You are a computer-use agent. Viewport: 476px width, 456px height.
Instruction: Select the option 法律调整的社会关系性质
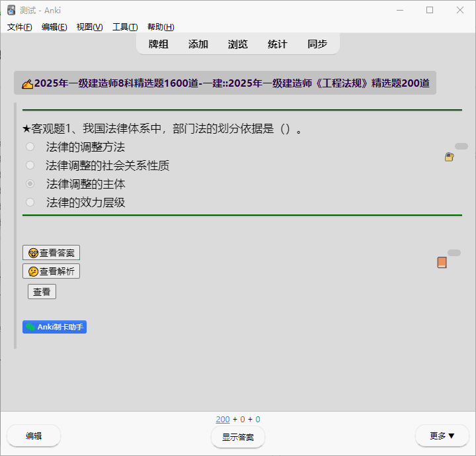point(30,165)
